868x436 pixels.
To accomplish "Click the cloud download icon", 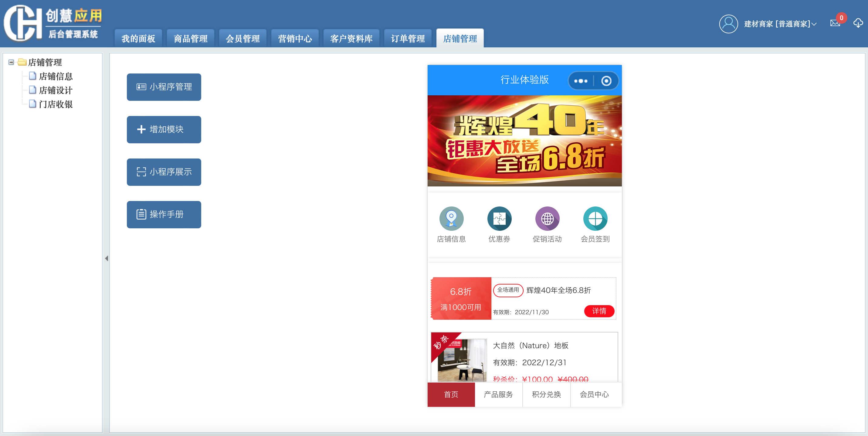I will pyautogui.click(x=858, y=23).
